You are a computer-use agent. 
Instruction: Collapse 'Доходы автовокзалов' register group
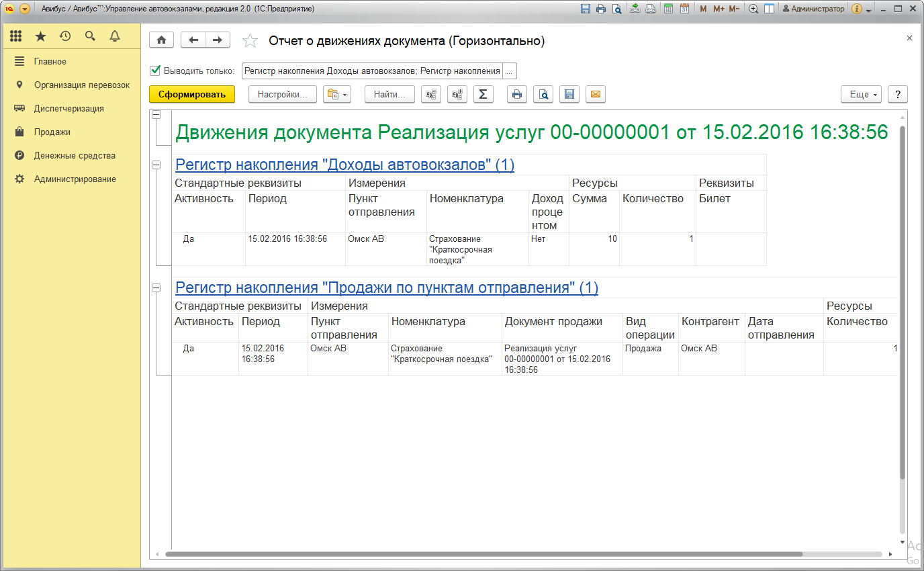156,165
